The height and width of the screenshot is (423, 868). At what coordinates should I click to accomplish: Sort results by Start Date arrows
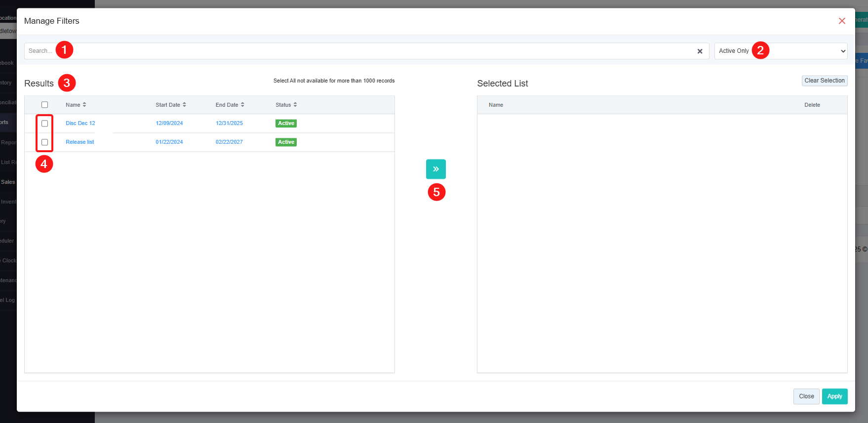[184, 105]
